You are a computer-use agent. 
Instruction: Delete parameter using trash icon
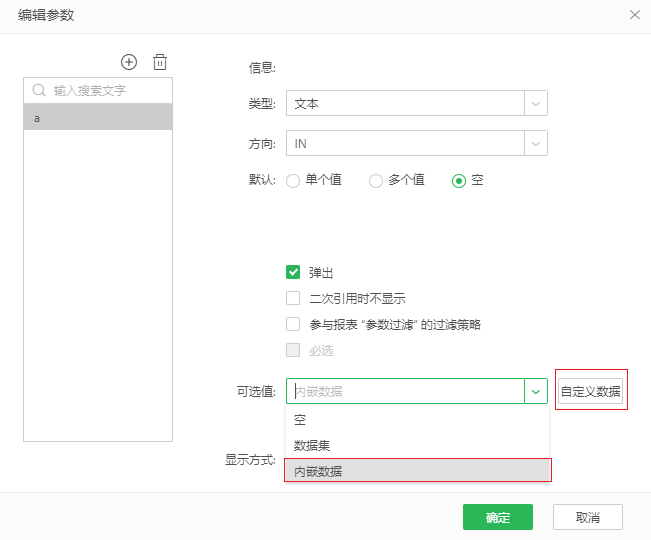160,62
